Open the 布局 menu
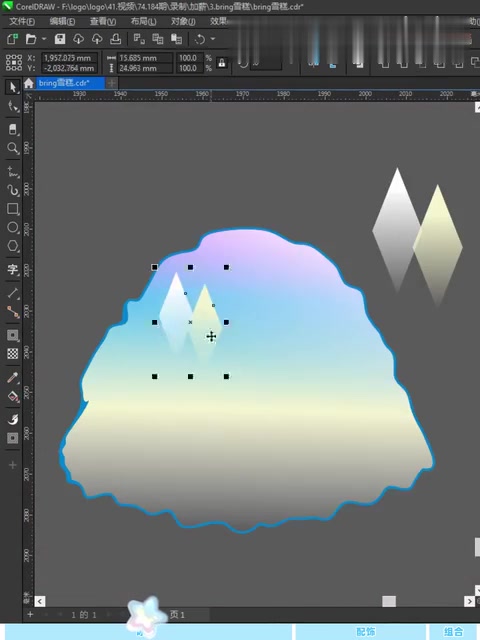 click(x=143, y=21)
